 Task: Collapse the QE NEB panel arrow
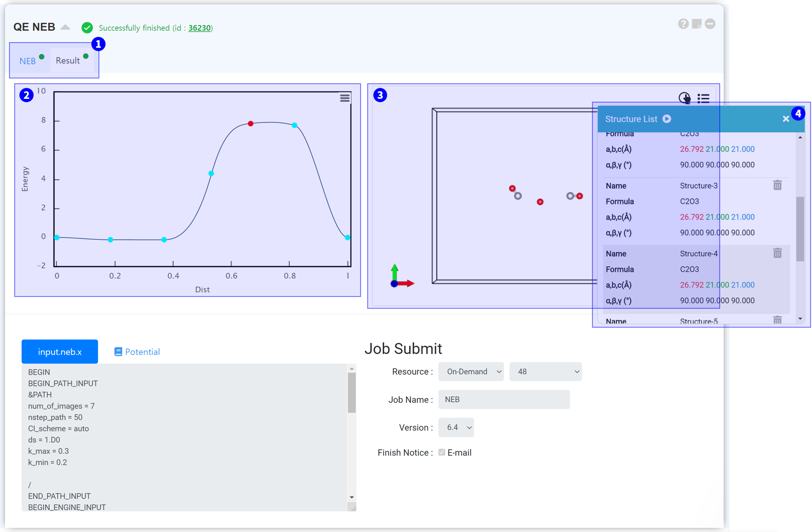click(65, 27)
